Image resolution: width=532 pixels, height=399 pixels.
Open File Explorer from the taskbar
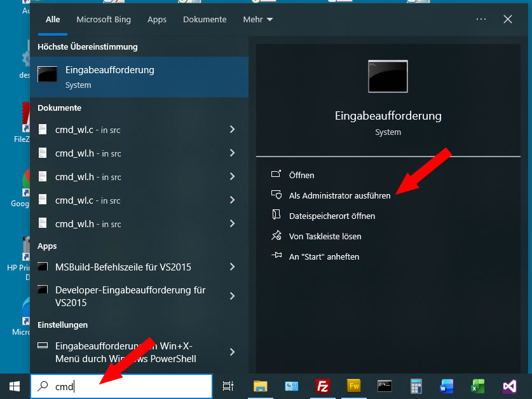point(260,386)
